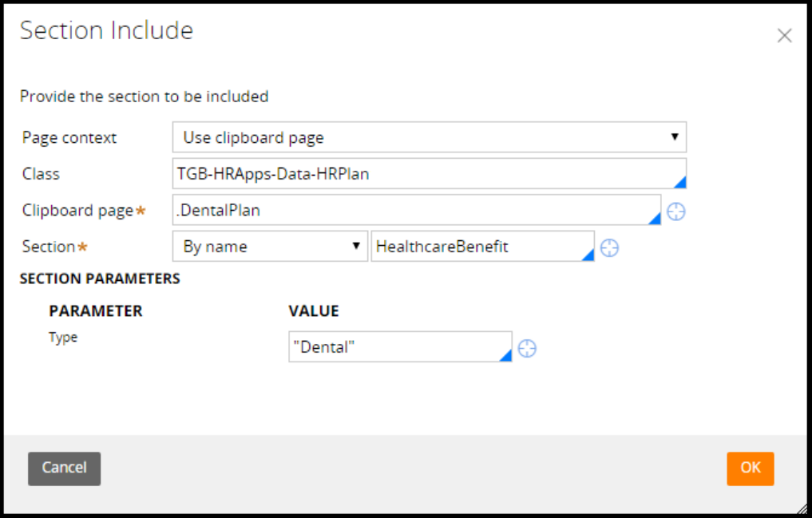This screenshot has width=812, height=518.
Task: Open the Page context dropdown
Action: (x=429, y=137)
